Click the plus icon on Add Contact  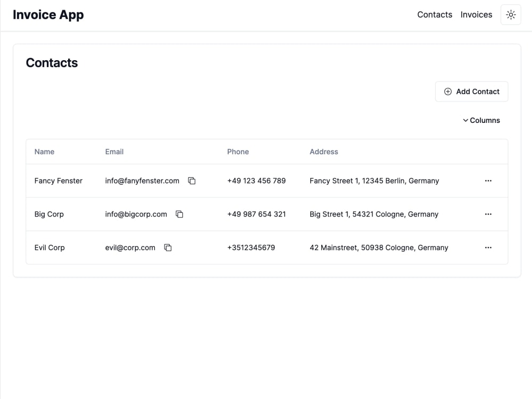click(448, 92)
